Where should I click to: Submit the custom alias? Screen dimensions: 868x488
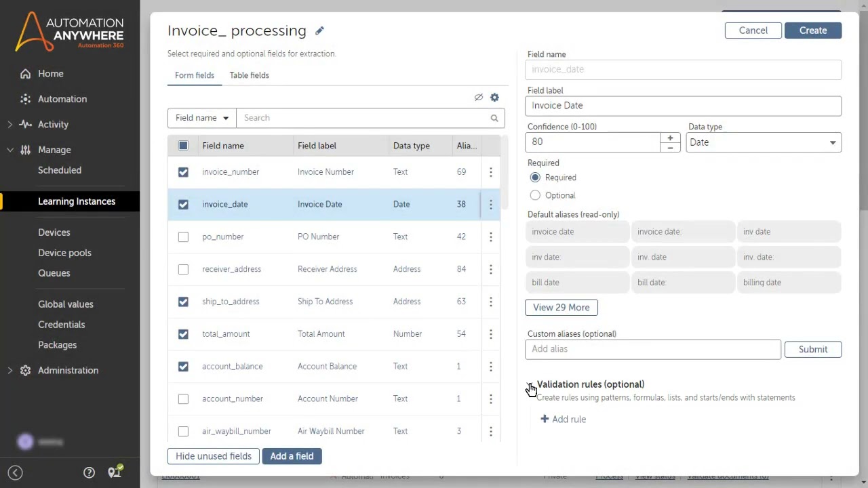click(x=813, y=350)
